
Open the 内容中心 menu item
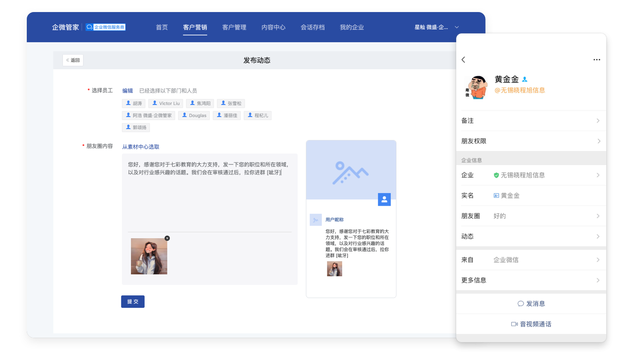[x=273, y=27]
